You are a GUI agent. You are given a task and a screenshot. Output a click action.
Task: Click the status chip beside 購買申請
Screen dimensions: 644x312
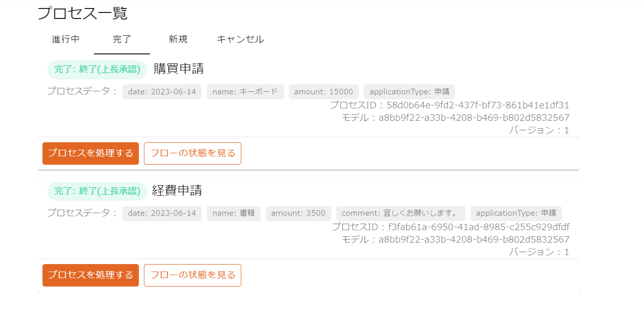97,69
